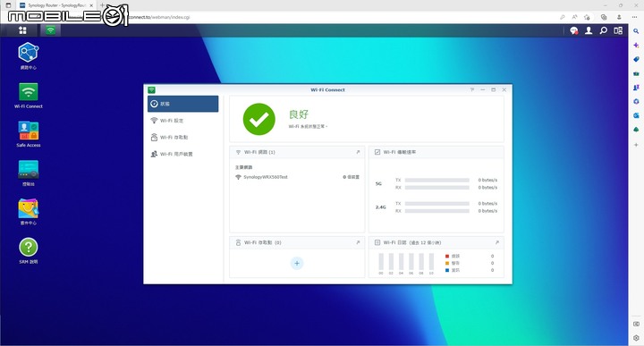Open Edge Collections icon
644x346 pixels.
point(604,17)
